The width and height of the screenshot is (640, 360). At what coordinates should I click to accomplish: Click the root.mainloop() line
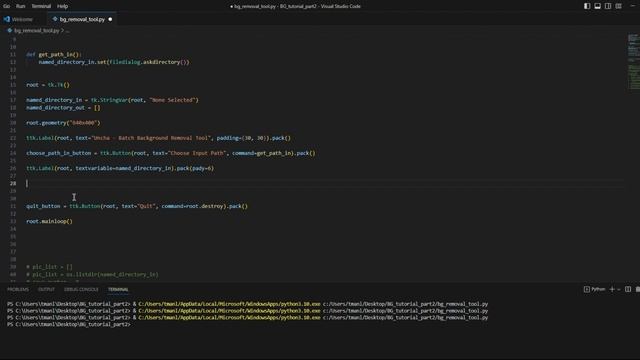[49, 221]
